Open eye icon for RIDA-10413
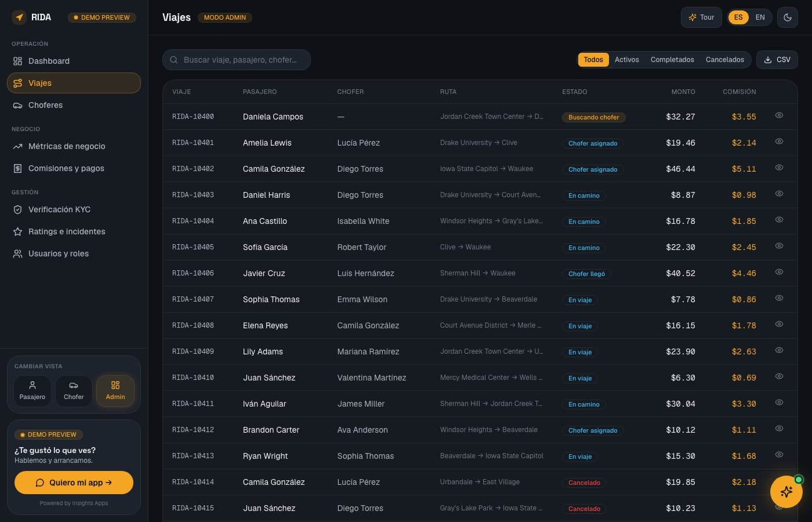Viewport: 812px width, 522px height. point(779,455)
